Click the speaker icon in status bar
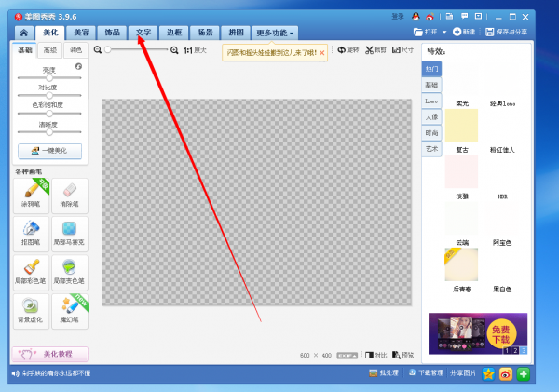The height and width of the screenshot is (392, 559). pyautogui.click(x=15, y=373)
